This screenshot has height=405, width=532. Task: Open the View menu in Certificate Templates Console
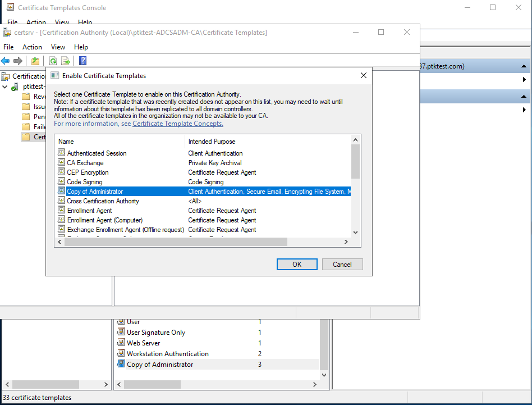62,22
